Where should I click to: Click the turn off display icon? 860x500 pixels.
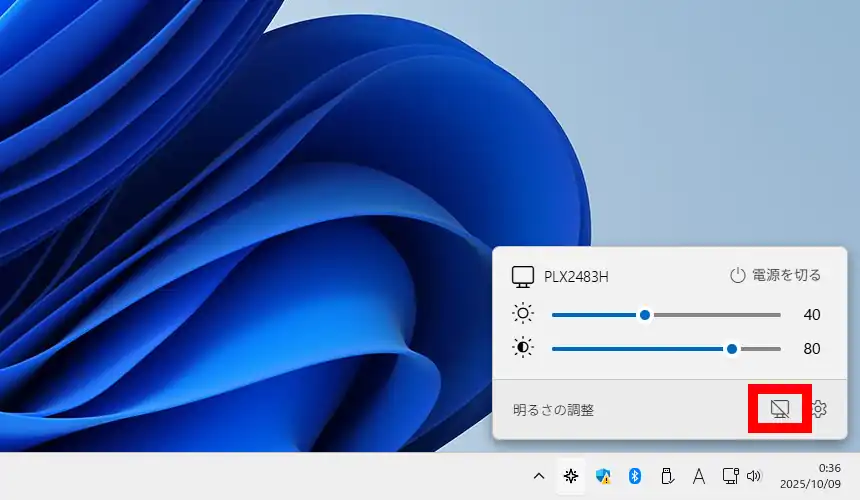tap(780, 408)
